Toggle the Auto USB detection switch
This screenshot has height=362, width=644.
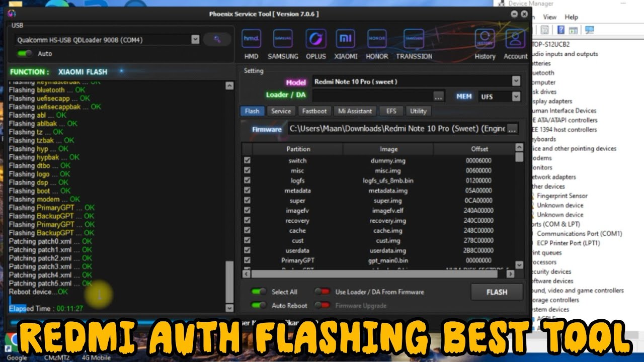(25, 53)
